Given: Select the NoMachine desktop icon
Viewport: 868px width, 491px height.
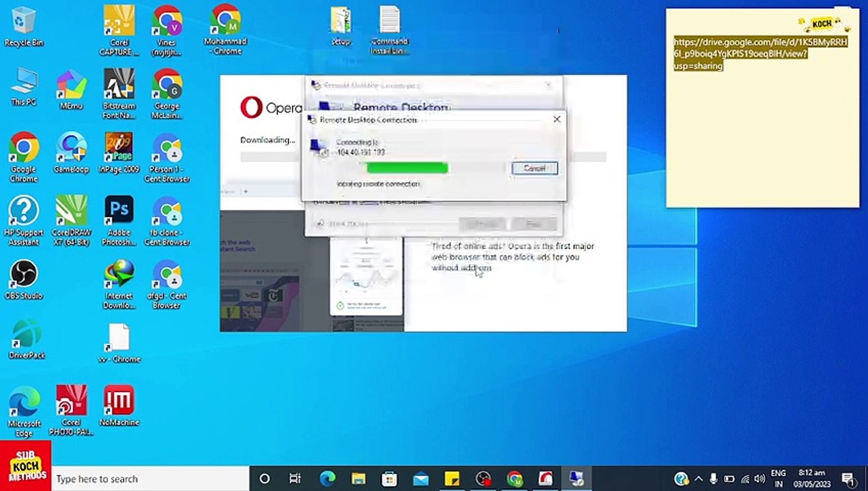Looking at the screenshot, I should click(119, 406).
